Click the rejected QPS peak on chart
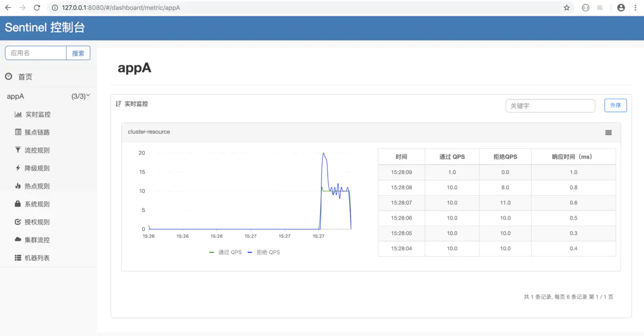The image size is (644, 336). 324,154
